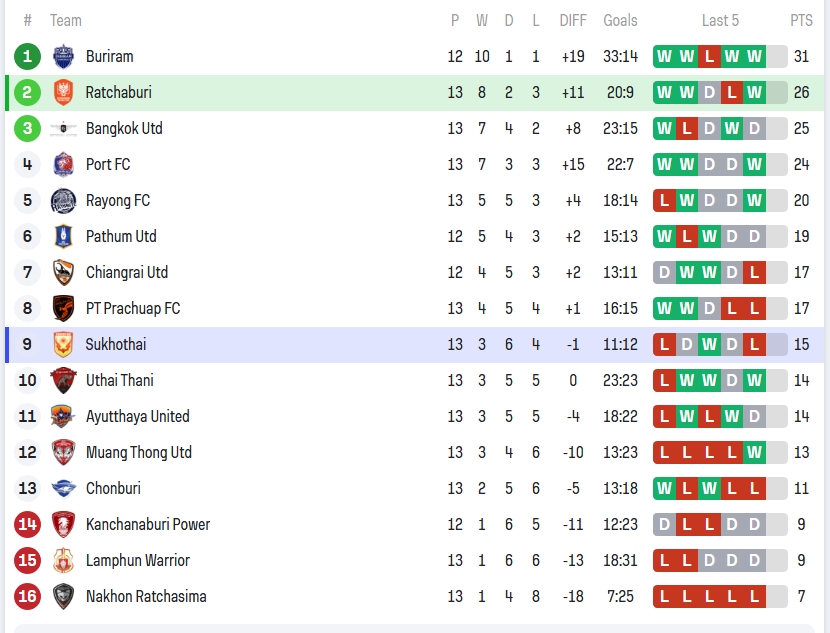Click the Uthai Thani club crest
This screenshot has width=830, height=633.
click(x=63, y=380)
